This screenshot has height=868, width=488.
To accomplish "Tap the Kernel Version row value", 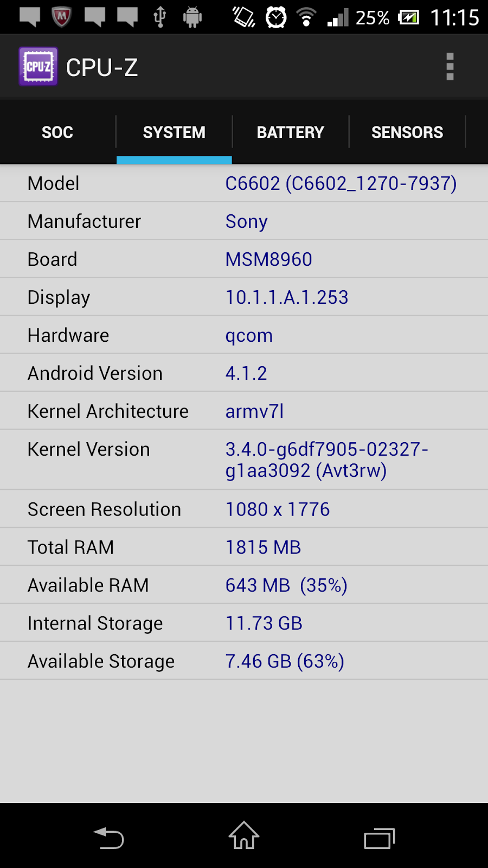I will click(x=326, y=459).
